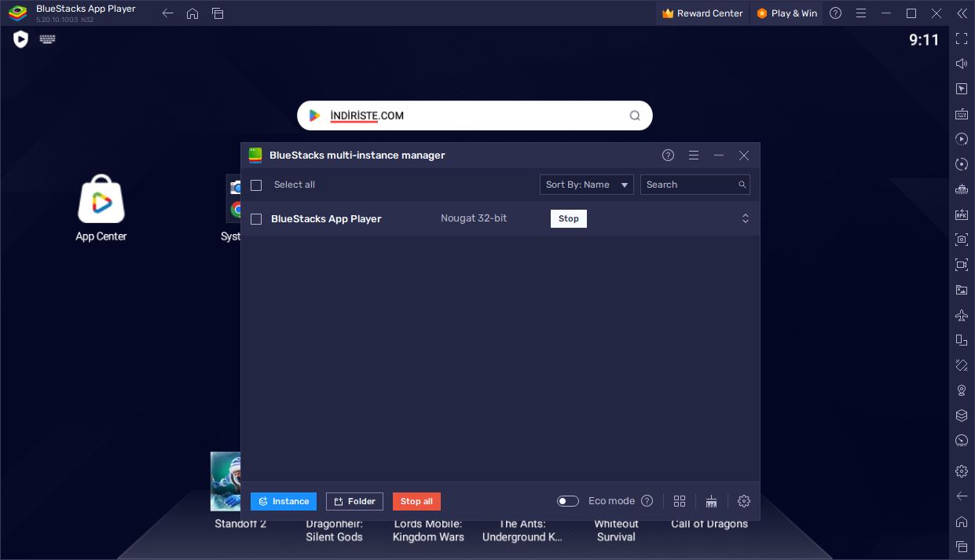This screenshot has height=560, width=975.
Task: Open settings gear in the right sidebar
Action: (x=962, y=471)
